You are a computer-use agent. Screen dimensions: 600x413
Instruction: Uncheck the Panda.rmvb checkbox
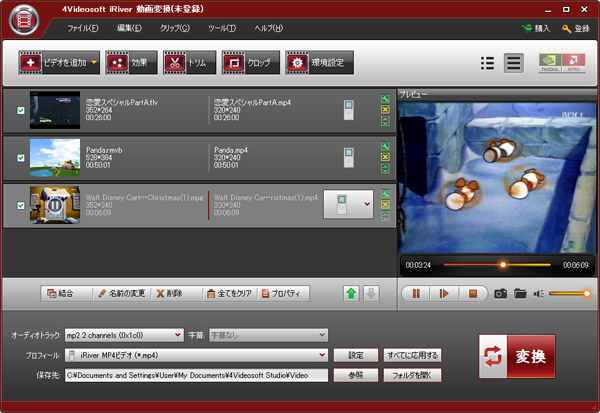(21, 158)
